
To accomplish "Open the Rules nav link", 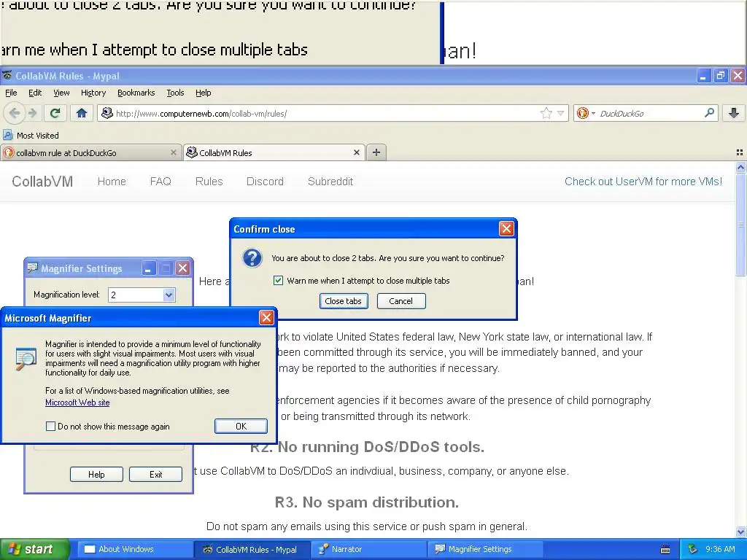I will pyautogui.click(x=209, y=182).
